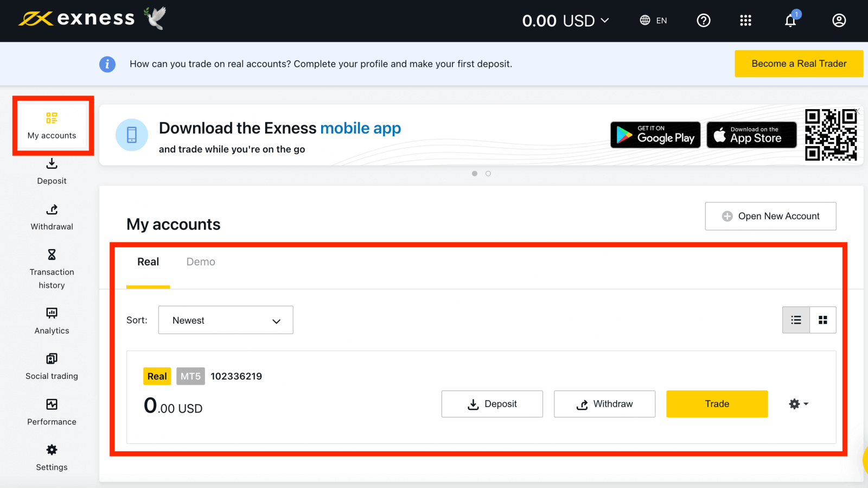Expand the Sort Newest dropdown
868x488 pixels.
click(x=226, y=320)
